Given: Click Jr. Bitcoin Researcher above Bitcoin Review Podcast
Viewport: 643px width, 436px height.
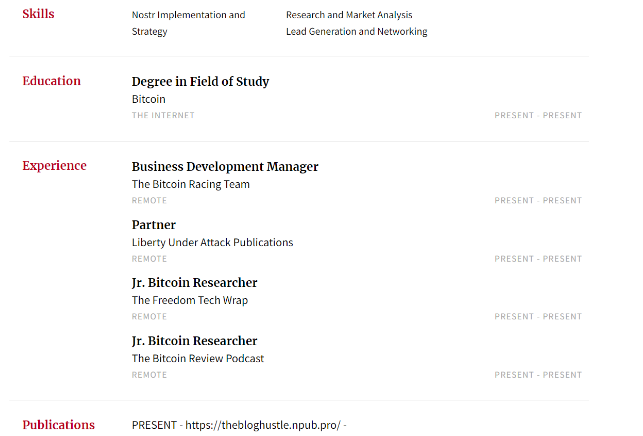Looking at the screenshot, I should click(x=194, y=341).
